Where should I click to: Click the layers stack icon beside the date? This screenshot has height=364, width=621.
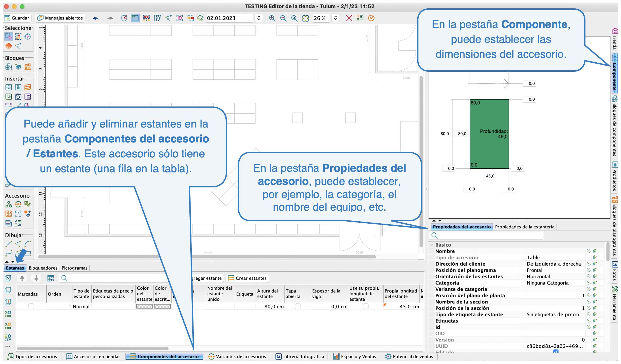click(x=200, y=18)
